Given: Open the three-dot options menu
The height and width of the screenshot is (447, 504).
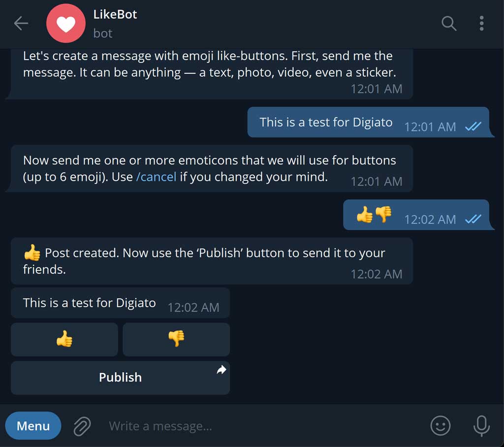Looking at the screenshot, I should (x=481, y=24).
